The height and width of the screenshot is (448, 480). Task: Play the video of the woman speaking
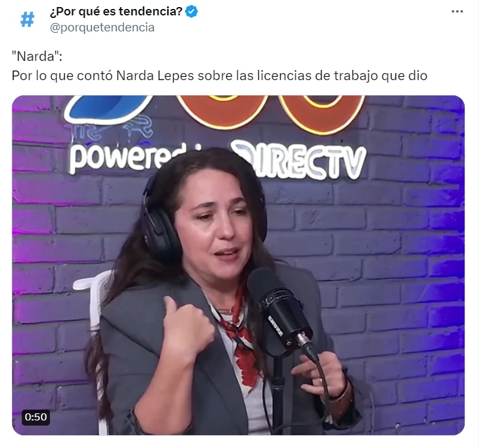coord(238,265)
